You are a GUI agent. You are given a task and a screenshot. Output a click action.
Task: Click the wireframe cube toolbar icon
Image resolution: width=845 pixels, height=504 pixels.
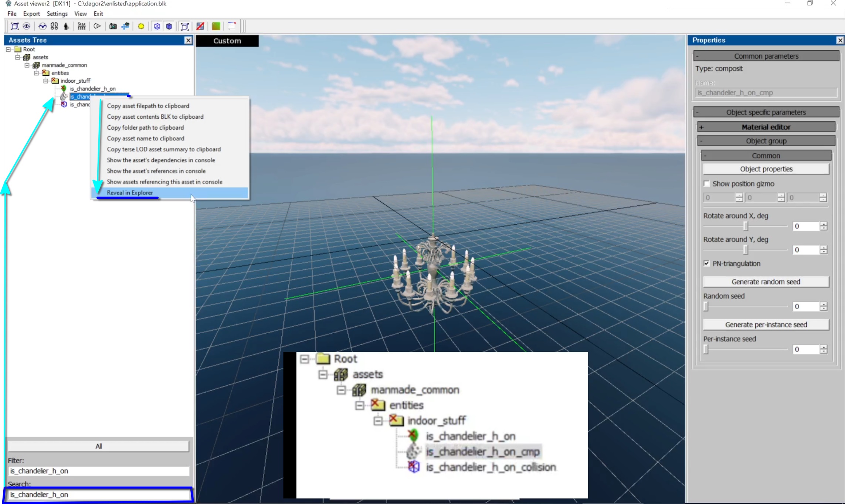[157, 26]
